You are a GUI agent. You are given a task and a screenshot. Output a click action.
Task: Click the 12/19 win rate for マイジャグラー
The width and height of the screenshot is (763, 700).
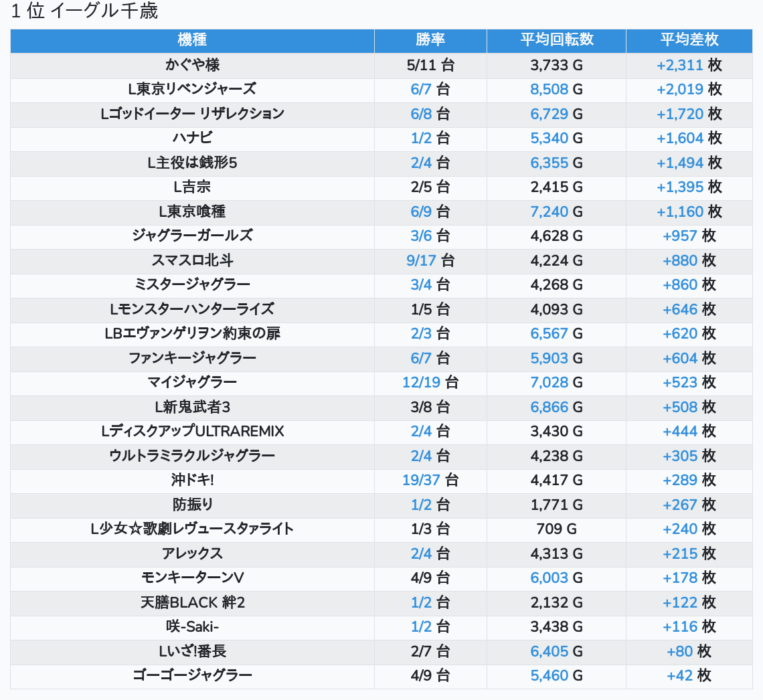point(422,383)
